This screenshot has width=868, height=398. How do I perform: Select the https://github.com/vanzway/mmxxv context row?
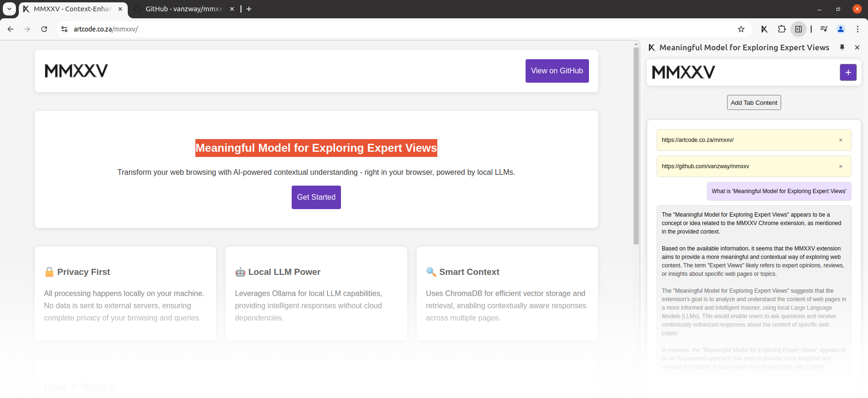coord(754,166)
